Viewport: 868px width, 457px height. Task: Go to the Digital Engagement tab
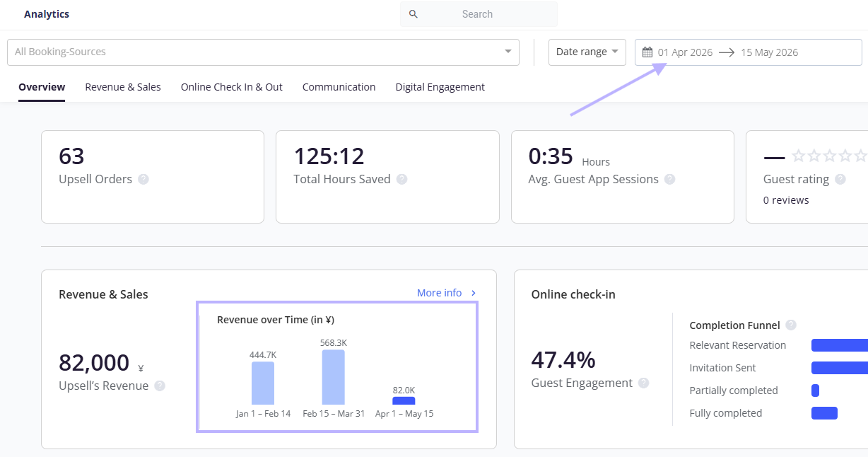tap(440, 87)
